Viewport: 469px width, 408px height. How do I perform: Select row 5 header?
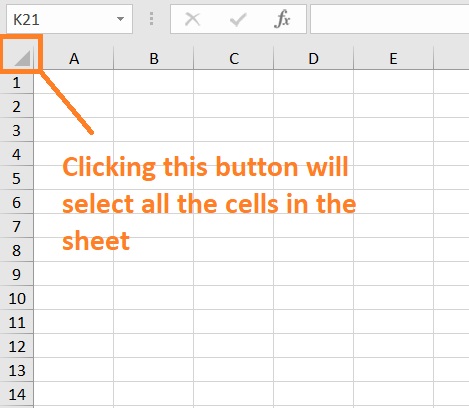point(17,178)
